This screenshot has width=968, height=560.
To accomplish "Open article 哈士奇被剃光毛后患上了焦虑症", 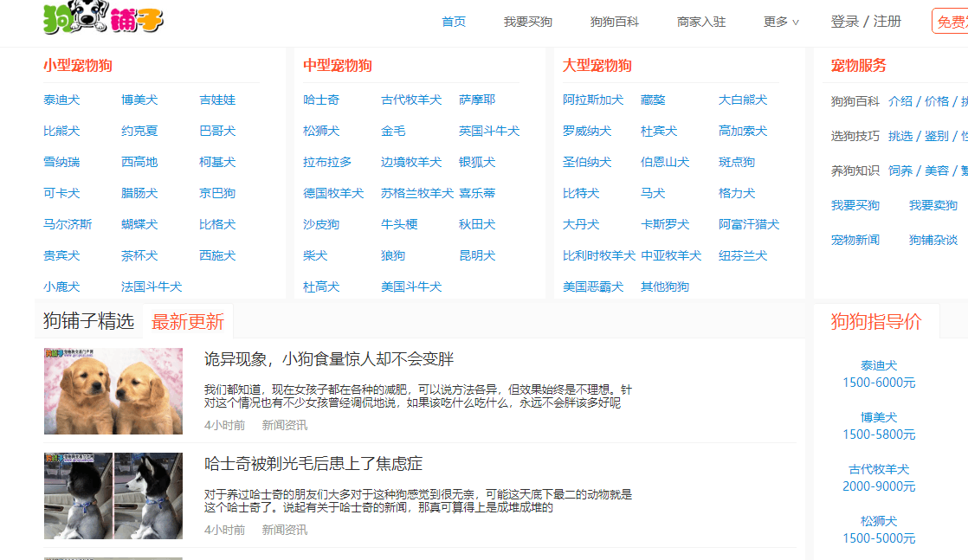I will pyautogui.click(x=313, y=464).
